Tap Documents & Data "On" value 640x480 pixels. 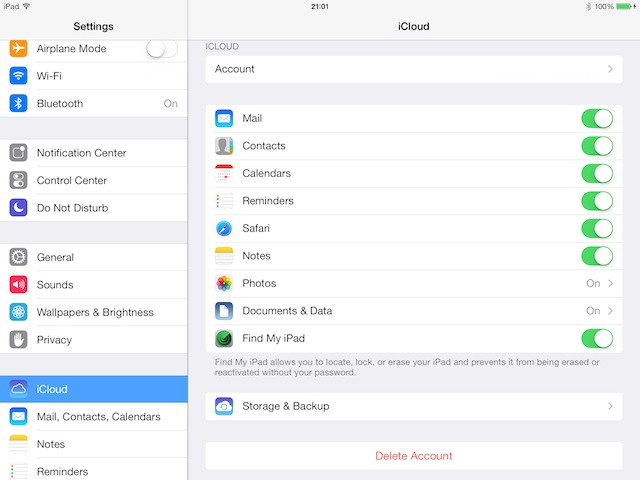pos(593,311)
